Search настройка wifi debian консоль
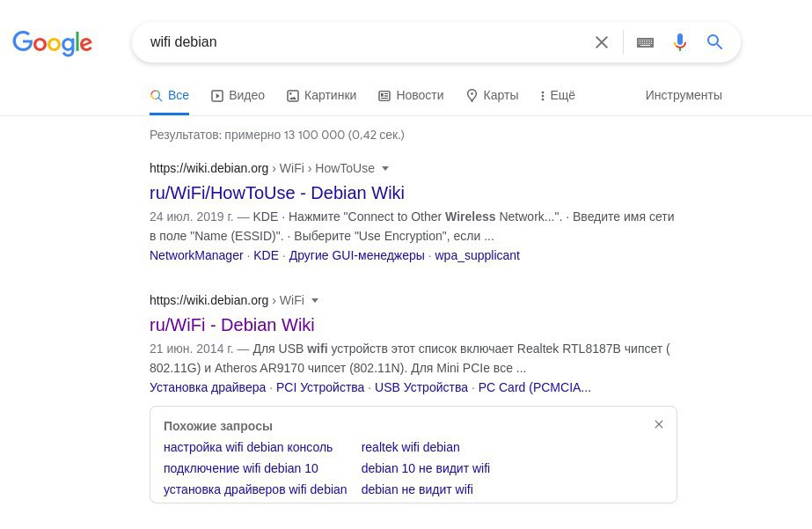The height and width of the screenshot is (529, 812). pyautogui.click(x=248, y=447)
